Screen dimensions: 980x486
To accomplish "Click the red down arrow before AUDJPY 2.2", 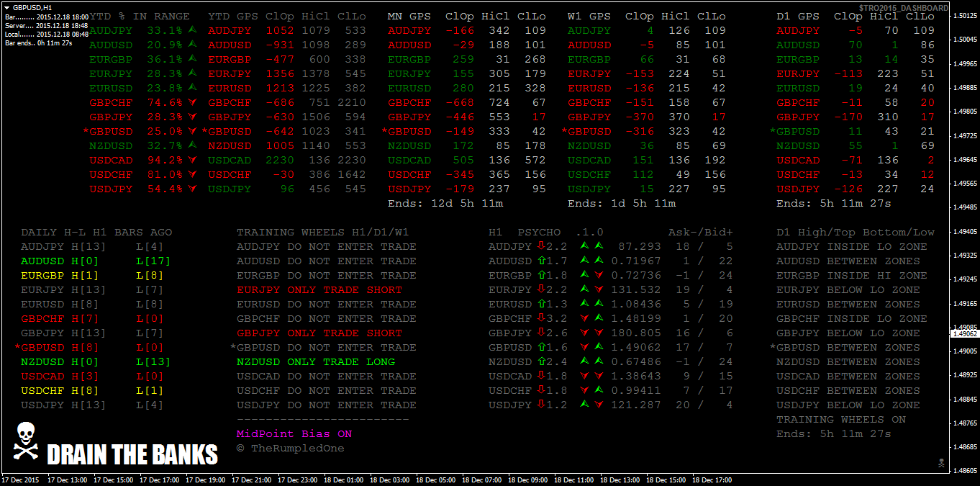I will coord(541,247).
